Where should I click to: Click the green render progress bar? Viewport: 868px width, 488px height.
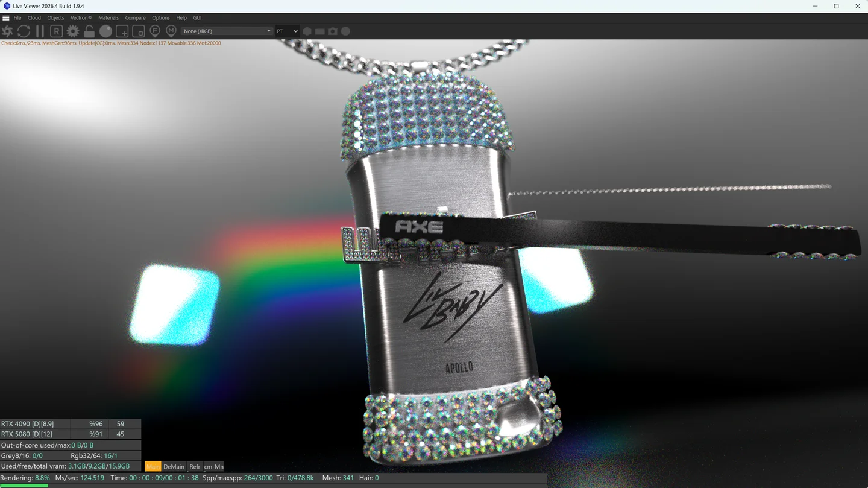[x=24, y=486]
